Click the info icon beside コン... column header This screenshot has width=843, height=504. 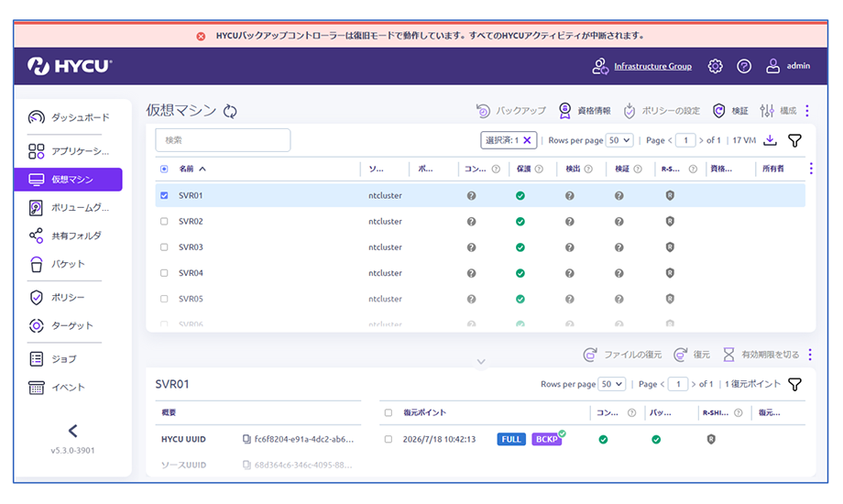pyautogui.click(x=496, y=169)
